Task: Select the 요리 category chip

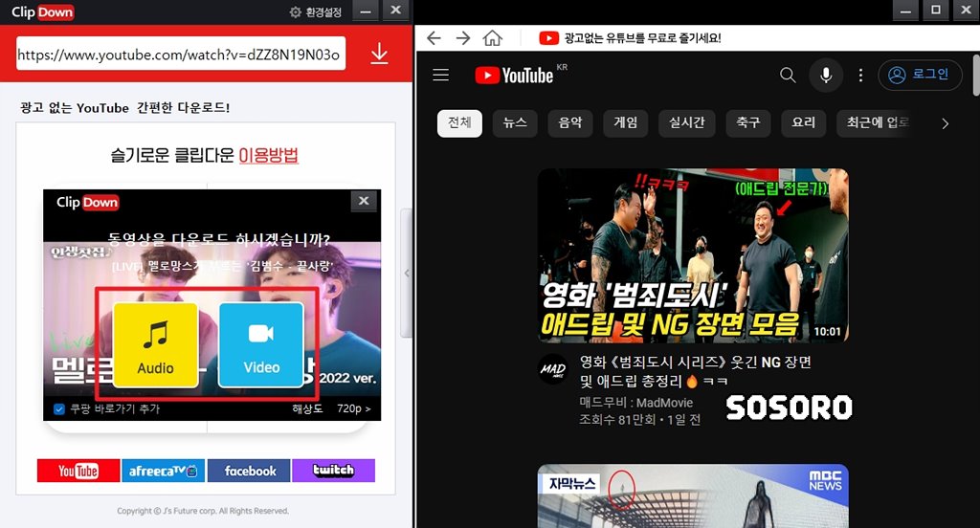Action: tap(804, 123)
